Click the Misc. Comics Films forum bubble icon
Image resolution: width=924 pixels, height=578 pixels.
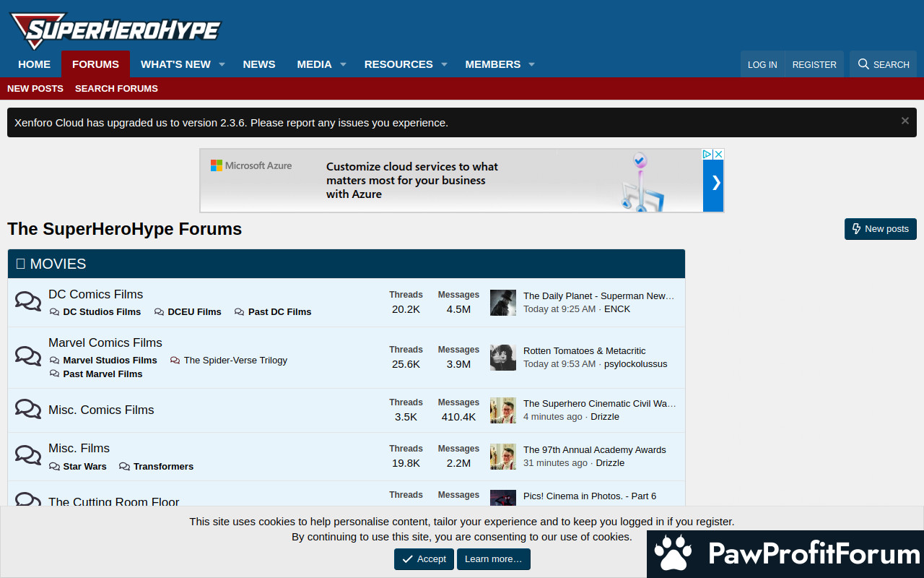(x=28, y=410)
